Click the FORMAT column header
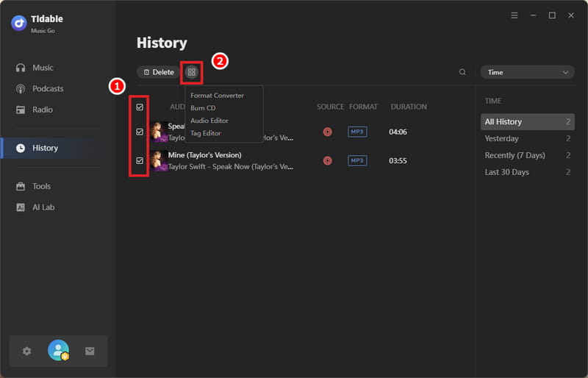The image size is (588, 378). coord(363,107)
